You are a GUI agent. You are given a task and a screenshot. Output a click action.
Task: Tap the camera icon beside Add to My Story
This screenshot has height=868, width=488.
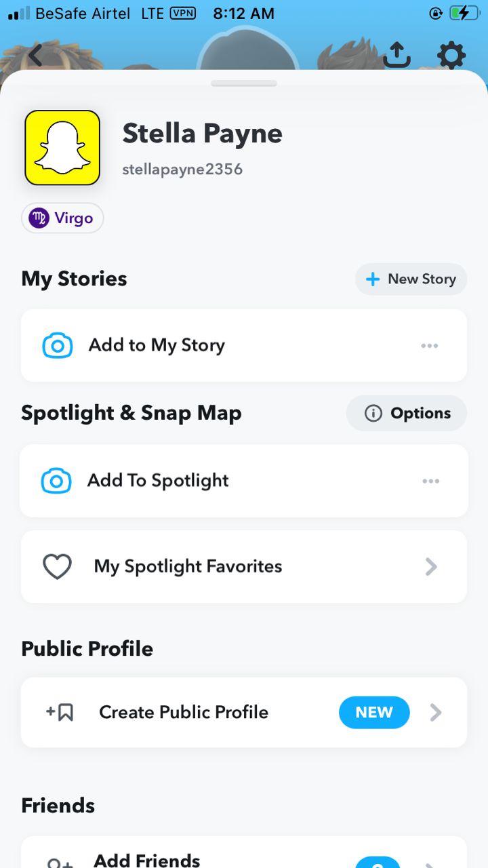(x=58, y=346)
